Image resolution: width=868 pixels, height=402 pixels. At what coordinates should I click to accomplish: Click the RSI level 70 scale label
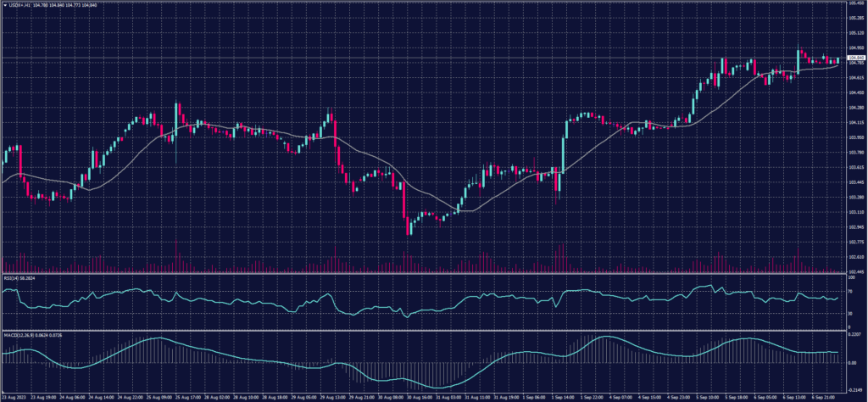coord(850,291)
